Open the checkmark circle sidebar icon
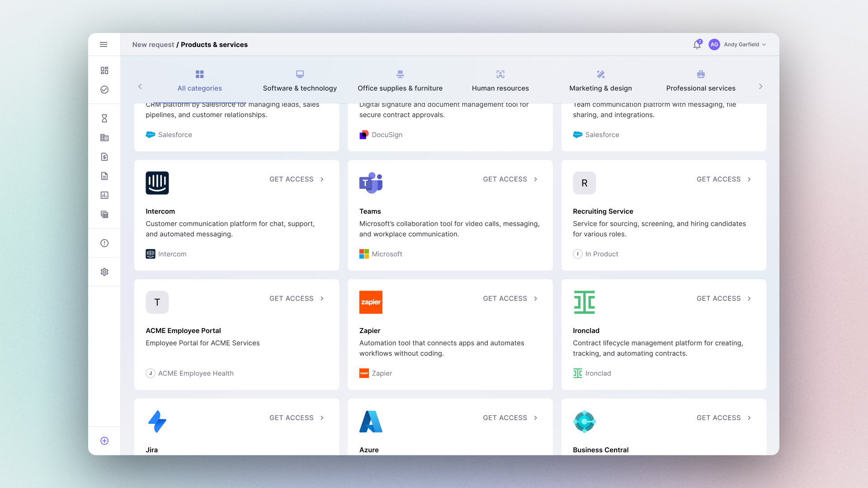 click(104, 89)
